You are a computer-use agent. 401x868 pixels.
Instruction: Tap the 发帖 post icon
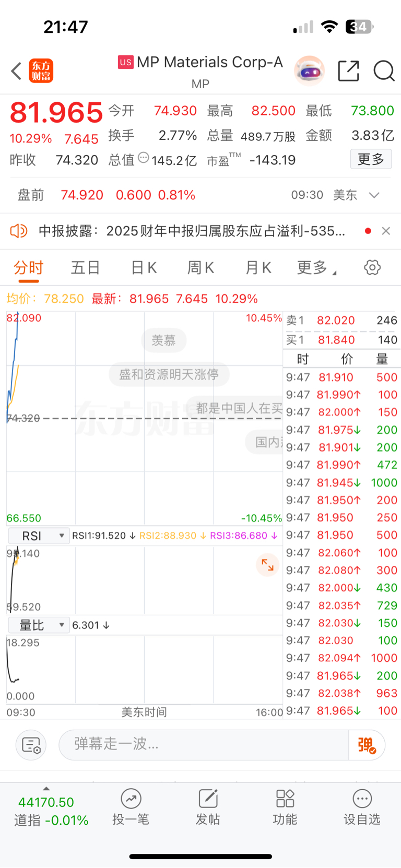point(208,807)
